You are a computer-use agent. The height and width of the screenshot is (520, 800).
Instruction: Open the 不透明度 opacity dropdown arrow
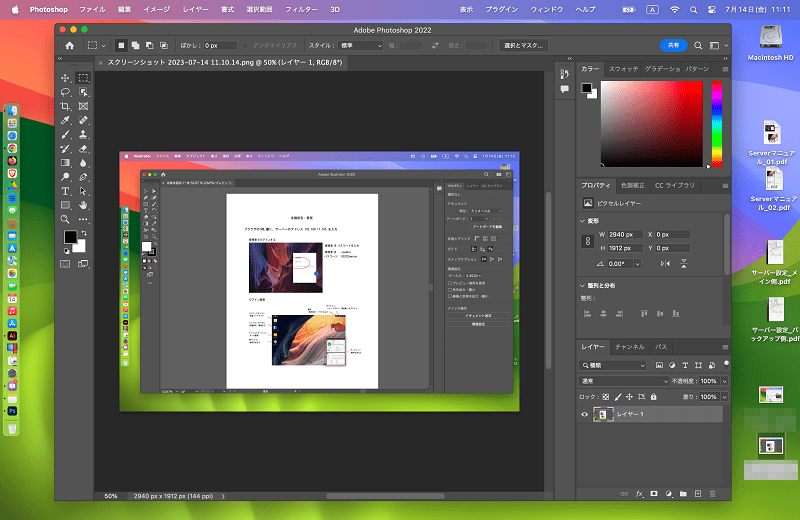pos(724,381)
